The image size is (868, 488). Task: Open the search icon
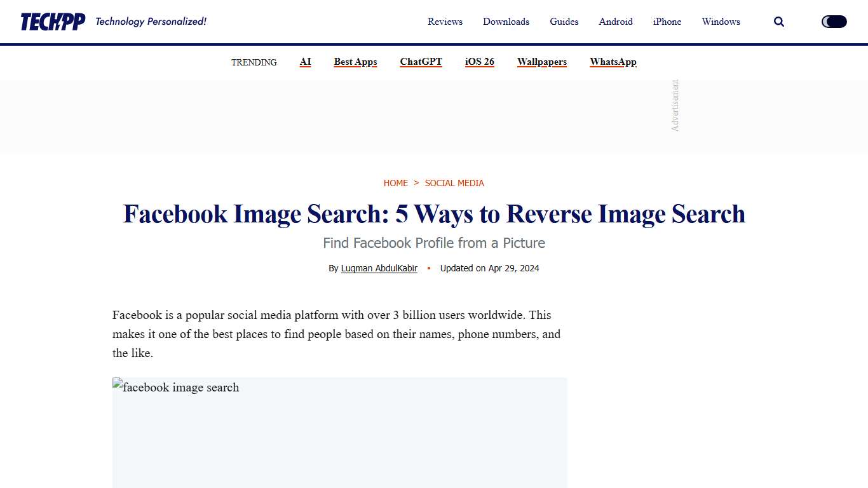click(778, 21)
